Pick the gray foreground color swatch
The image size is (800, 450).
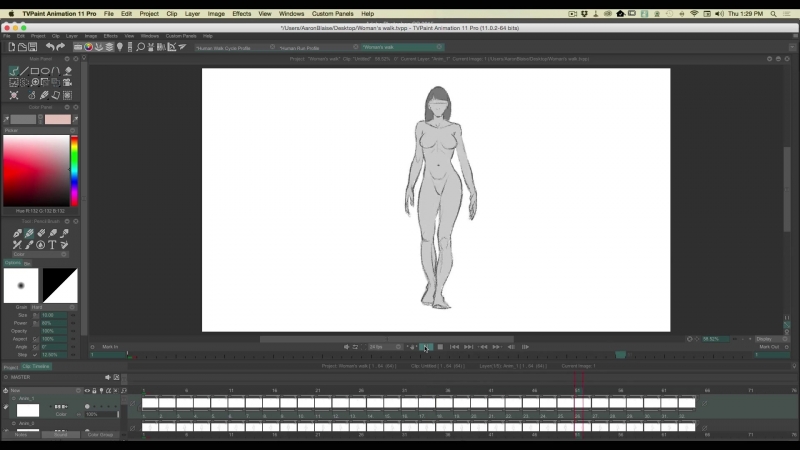[x=23, y=119]
